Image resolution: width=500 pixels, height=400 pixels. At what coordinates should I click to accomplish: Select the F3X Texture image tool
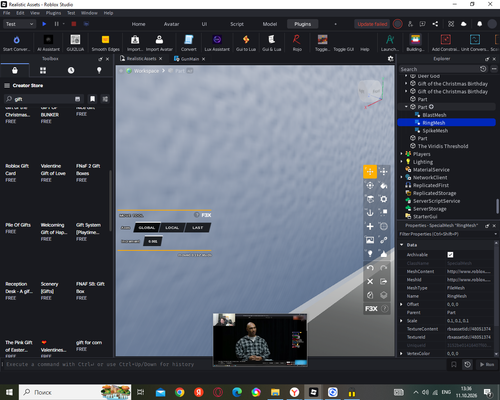[x=370, y=240]
